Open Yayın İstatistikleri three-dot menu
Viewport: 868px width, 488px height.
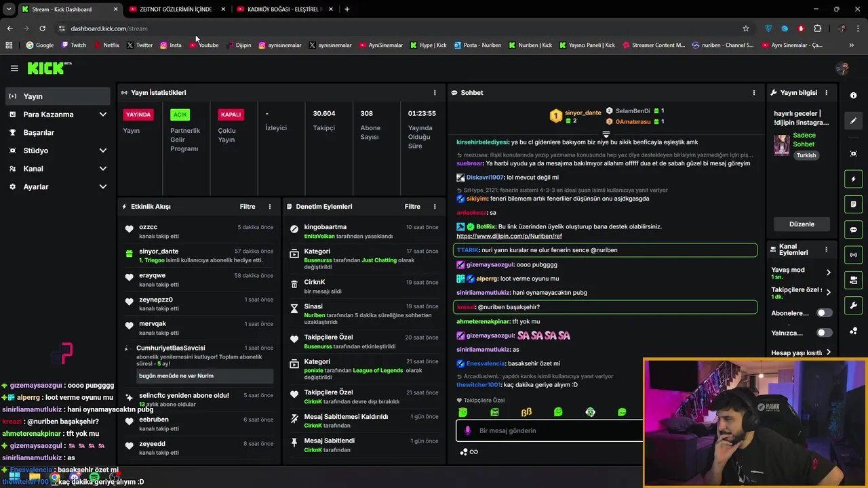click(435, 93)
